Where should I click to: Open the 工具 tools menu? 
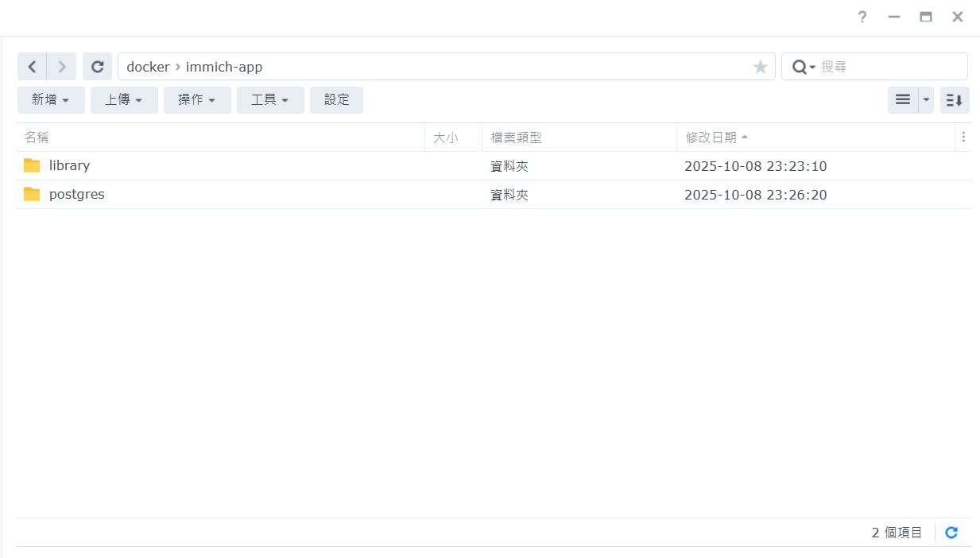[270, 100]
